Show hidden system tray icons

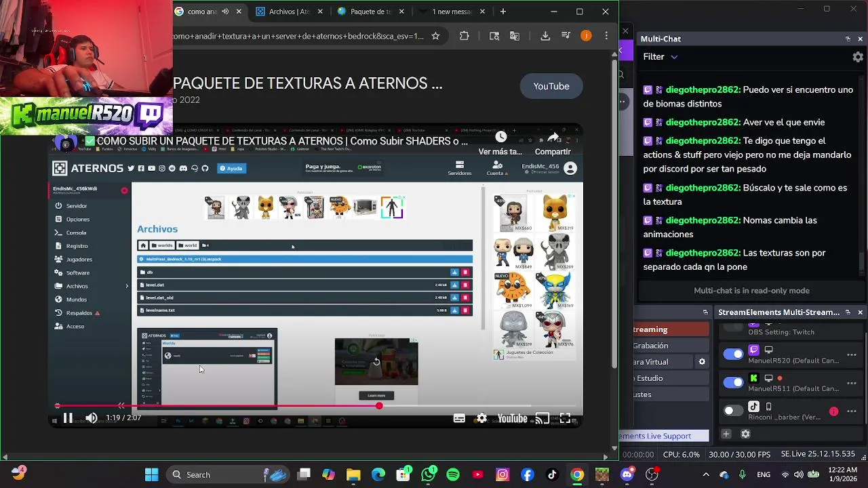[705, 474]
